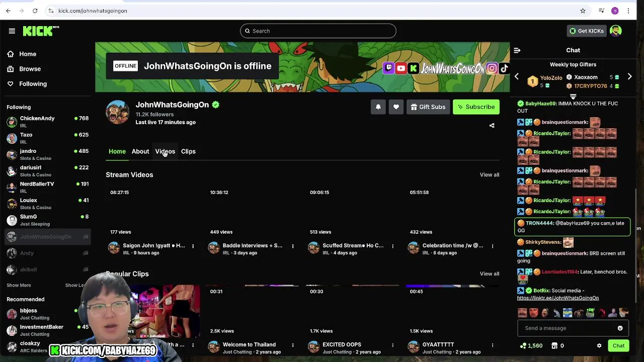Screen dimensions: 644x362
Task: Open the linktr.ee link in chat
Action: 557,298
